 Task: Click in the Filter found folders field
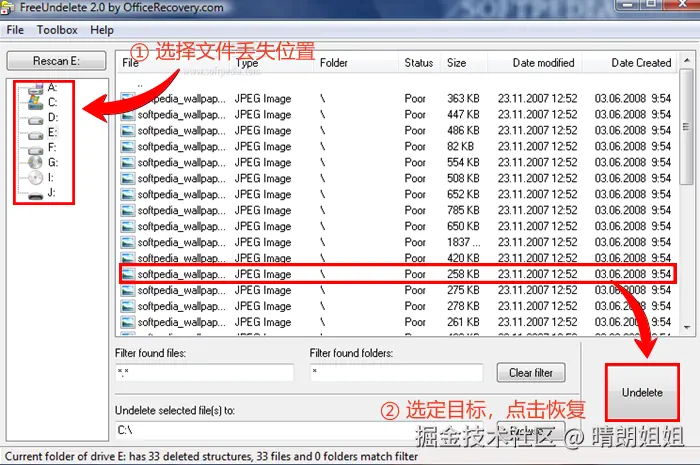point(396,373)
